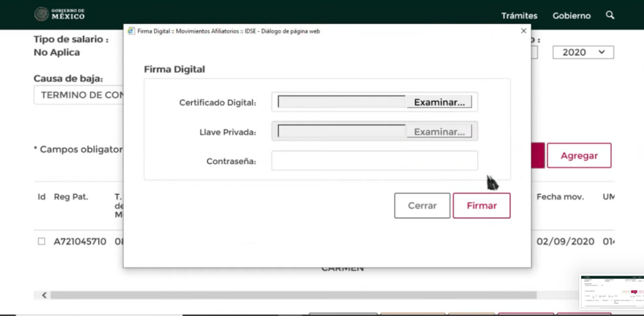This screenshot has height=316, width=644.
Task: Click the Fecha mov. column header
Action: click(560, 197)
